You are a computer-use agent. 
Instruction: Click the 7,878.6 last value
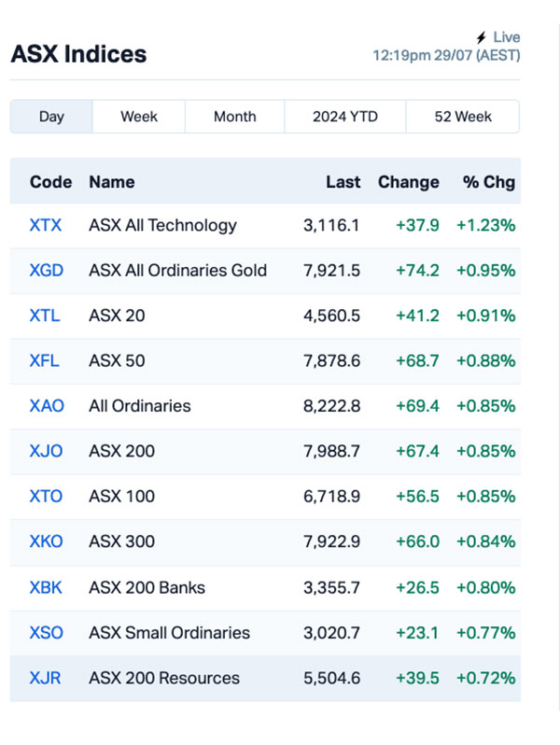click(332, 360)
